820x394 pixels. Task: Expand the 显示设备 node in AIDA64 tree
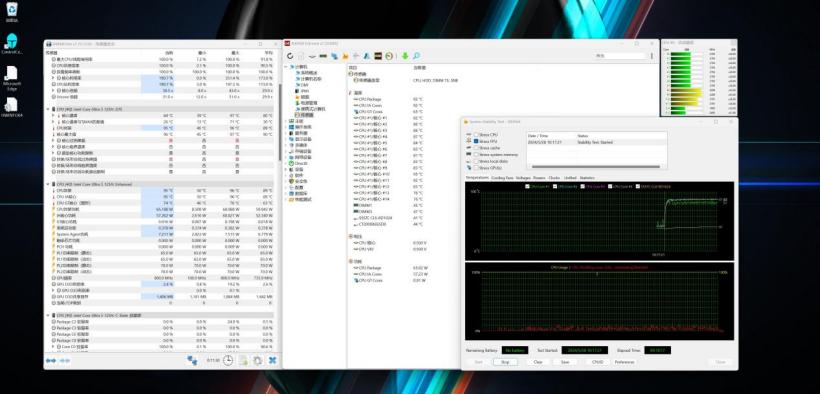[x=286, y=139]
